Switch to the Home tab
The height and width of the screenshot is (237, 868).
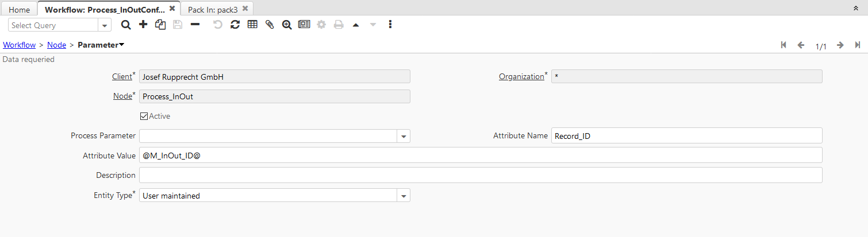(x=20, y=10)
